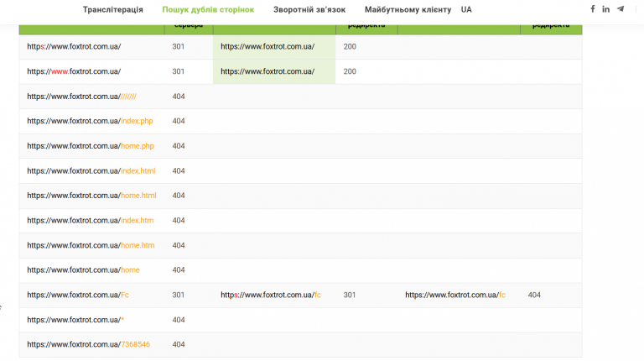Viewport: 644px width, 361px height.
Task: Select the URL ending in index.htm
Action: click(91, 221)
